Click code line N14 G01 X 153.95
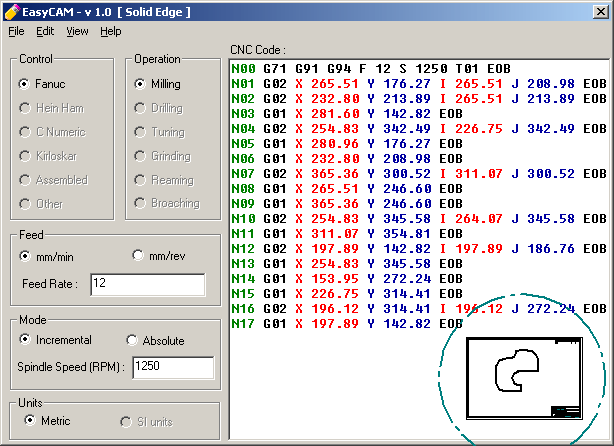 [x=347, y=279]
